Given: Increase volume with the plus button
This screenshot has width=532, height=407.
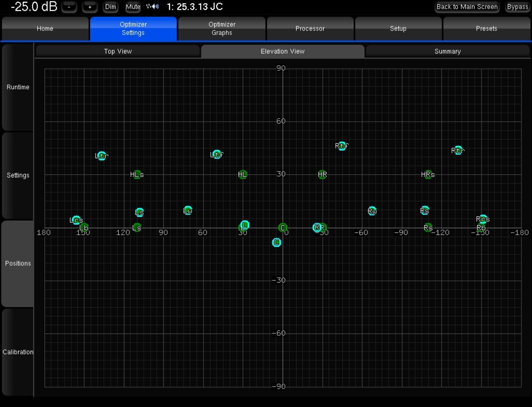Looking at the screenshot, I should coord(90,7).
